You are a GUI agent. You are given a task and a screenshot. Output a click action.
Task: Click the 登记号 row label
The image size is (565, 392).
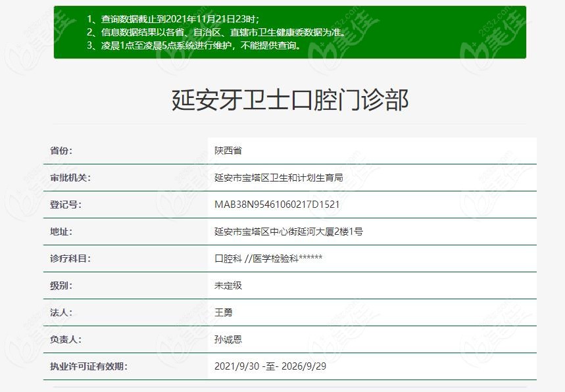[x=66, y=205]
